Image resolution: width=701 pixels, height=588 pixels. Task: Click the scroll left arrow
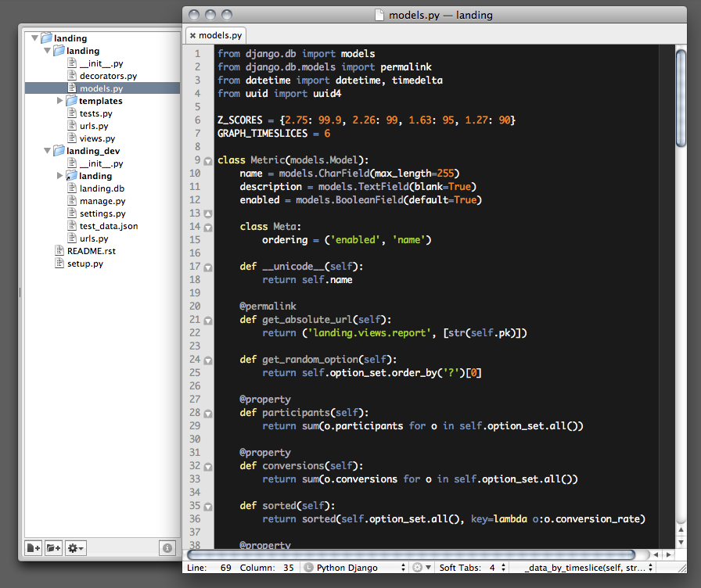656,554
